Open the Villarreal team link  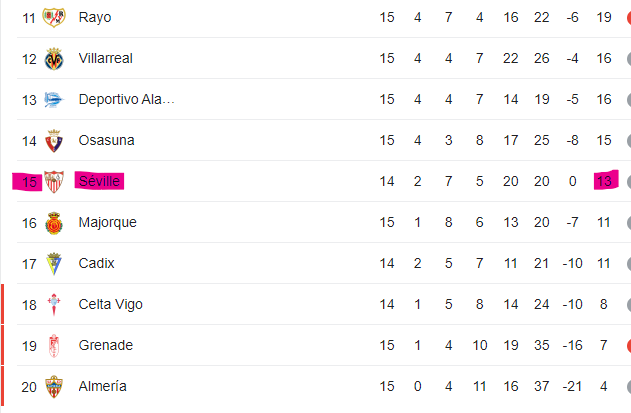(x=105, y=58)
